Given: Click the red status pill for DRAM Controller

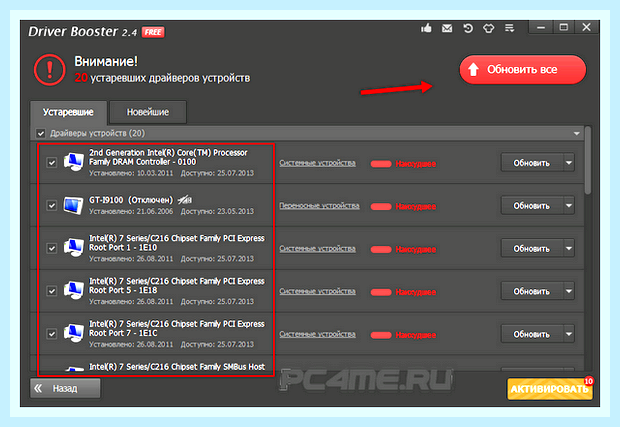Looking at the screenshot, I should pos(381,164).
